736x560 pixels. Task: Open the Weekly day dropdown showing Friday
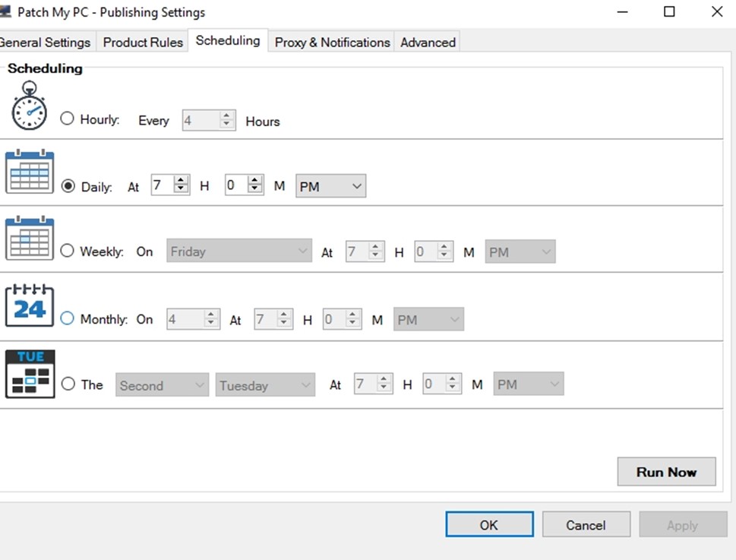(239, 252)
